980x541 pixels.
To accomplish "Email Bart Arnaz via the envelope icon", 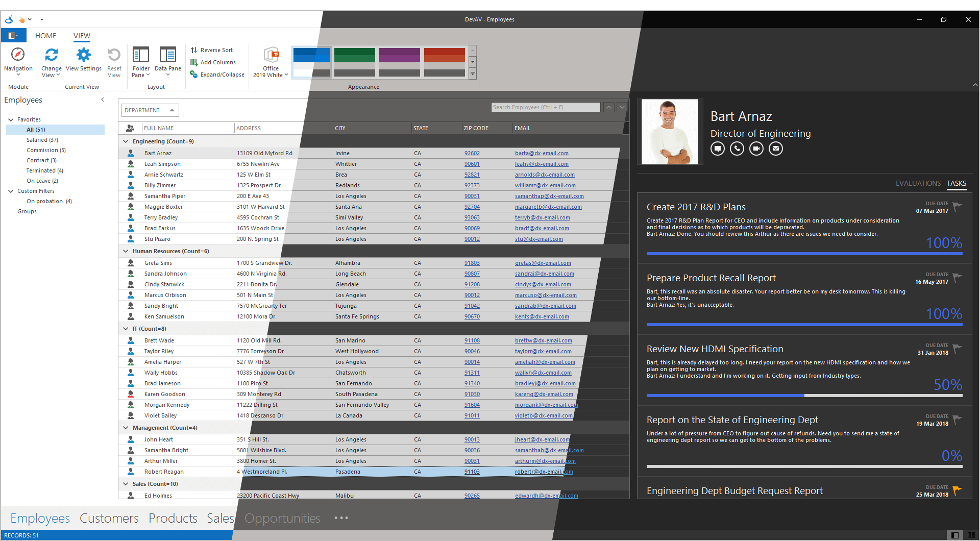I will (775, 149).
